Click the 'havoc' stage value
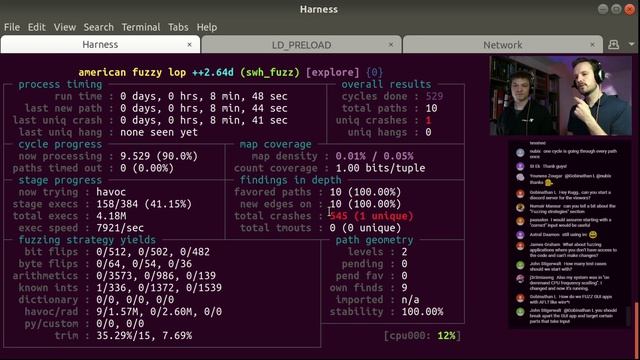The image size is (640, 360). [x=111, y=192]
